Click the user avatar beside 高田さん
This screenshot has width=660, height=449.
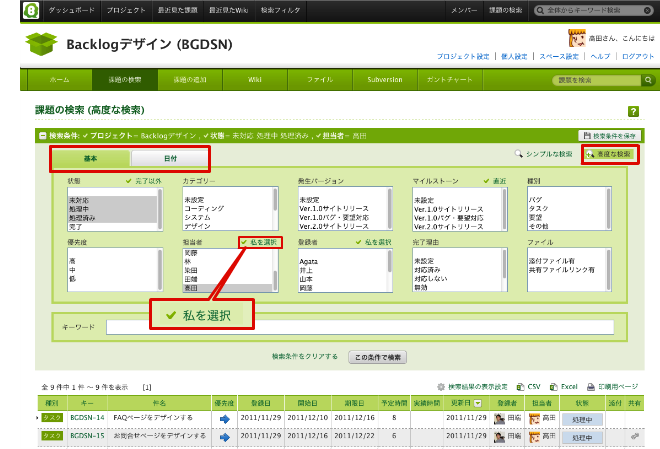click(577, 38)
